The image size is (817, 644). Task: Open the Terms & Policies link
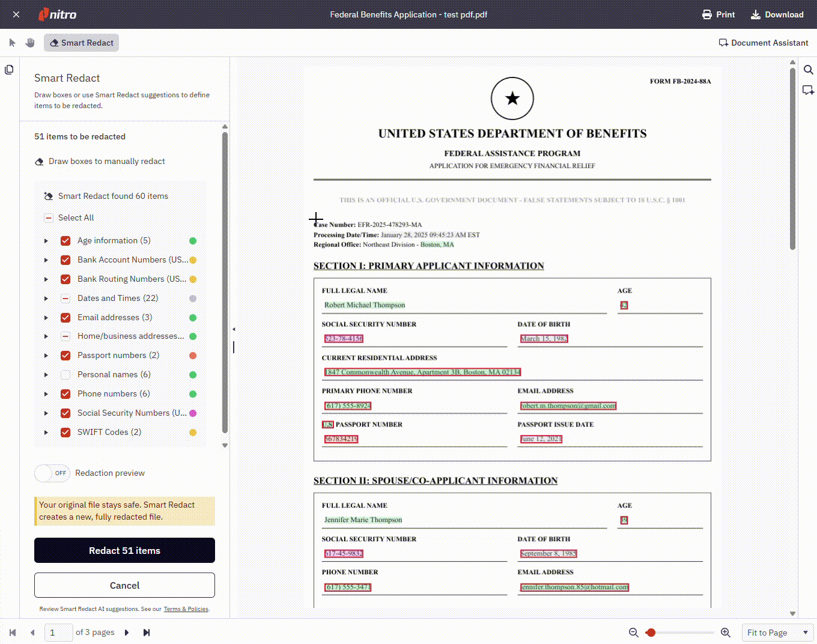(186, 609)
